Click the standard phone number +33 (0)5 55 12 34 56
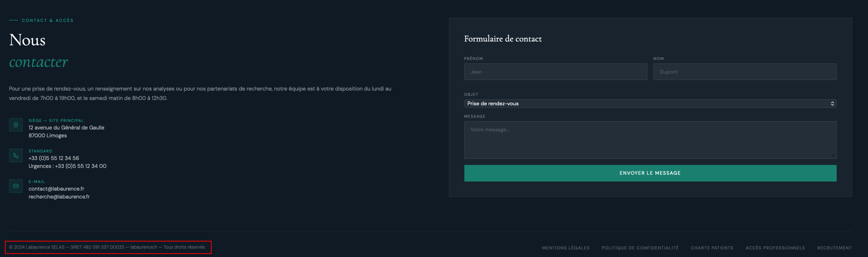Screen dimensions: 868x257 [54, 158]
